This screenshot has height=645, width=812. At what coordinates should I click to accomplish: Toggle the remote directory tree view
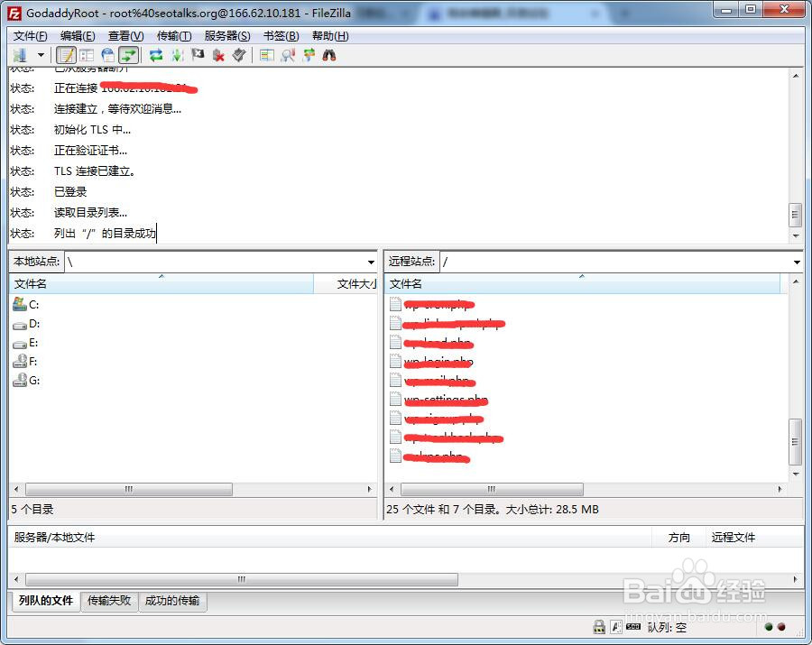(x=107, y=55)
